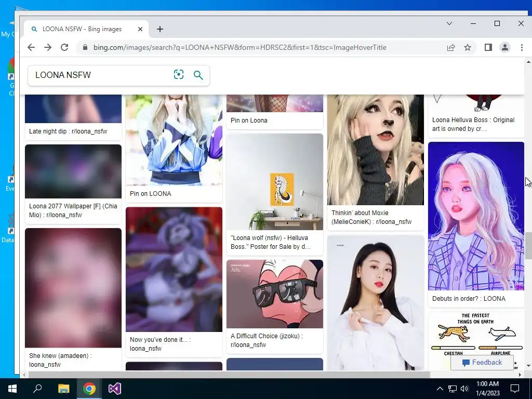Viewport: 532px width, 399px height.
Task: Show hidden system tray icons
Action: point(440,389)
